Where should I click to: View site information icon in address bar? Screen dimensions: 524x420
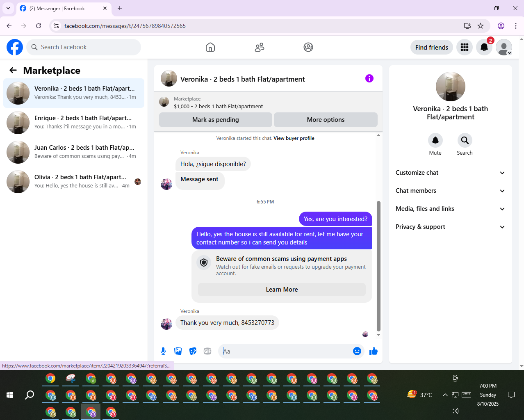pyautogui.click(x=56, y=26)
